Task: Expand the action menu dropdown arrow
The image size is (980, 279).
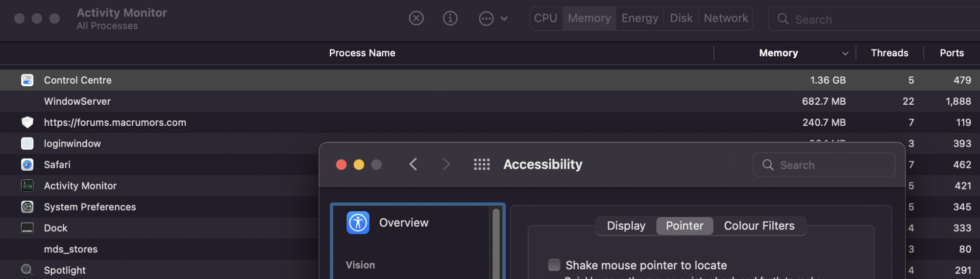Action: pos(504,19)
